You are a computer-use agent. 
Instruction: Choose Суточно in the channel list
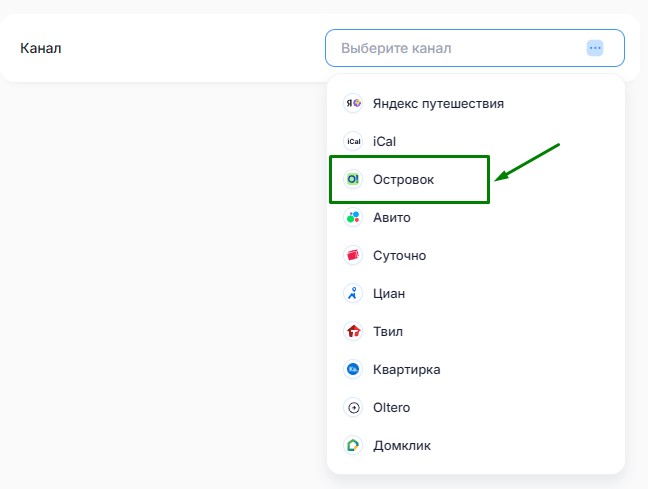[x=399, y=255]
